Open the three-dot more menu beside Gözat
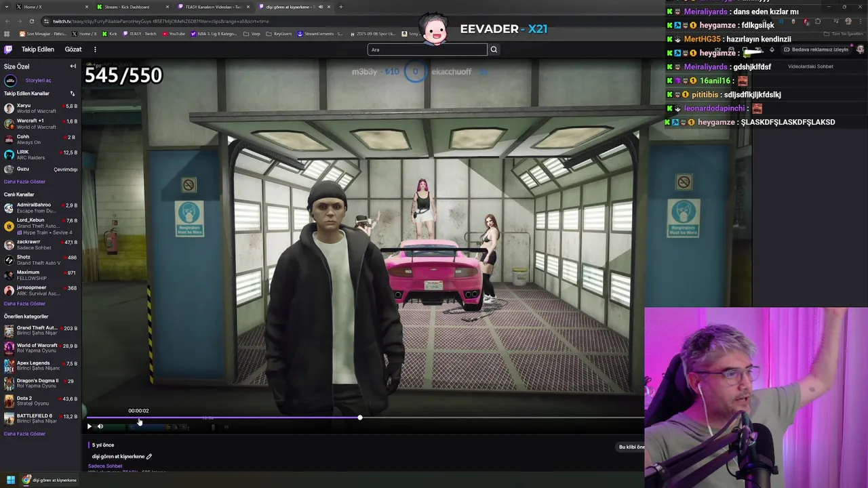 (x=95, y=49)
